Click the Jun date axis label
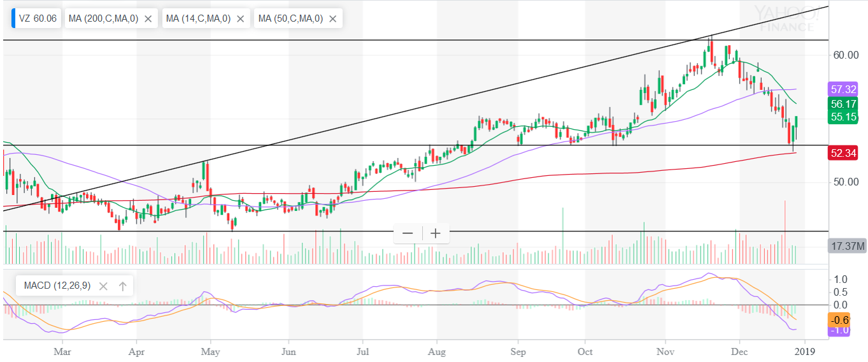868x362 pixels. click(x=288, y=351)
